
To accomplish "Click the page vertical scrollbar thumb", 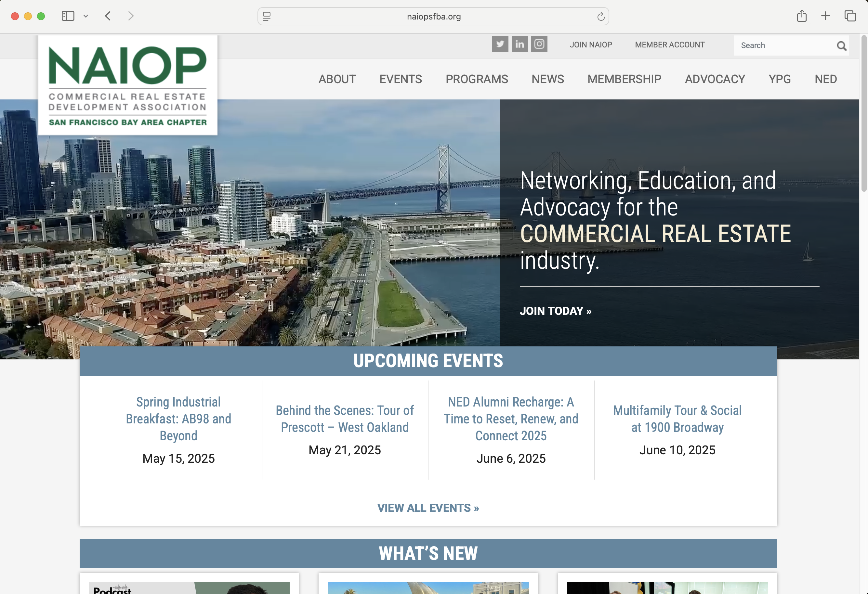I will pos(863,114).
